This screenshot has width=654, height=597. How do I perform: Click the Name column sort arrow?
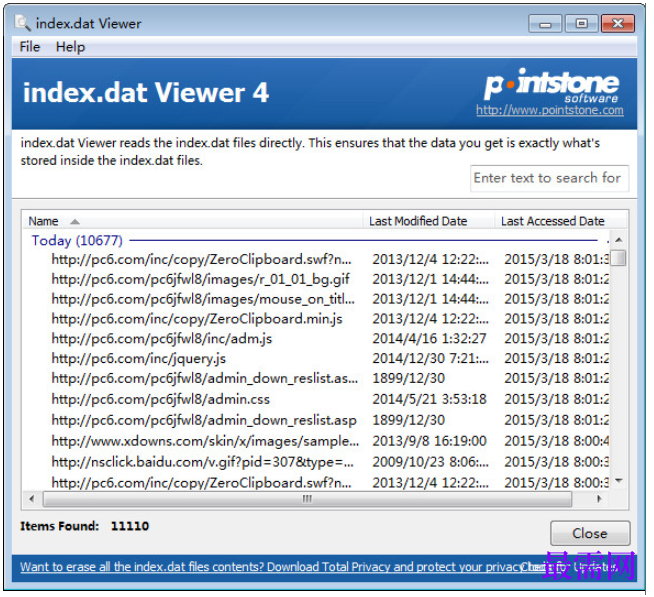(x=75, y=222)
